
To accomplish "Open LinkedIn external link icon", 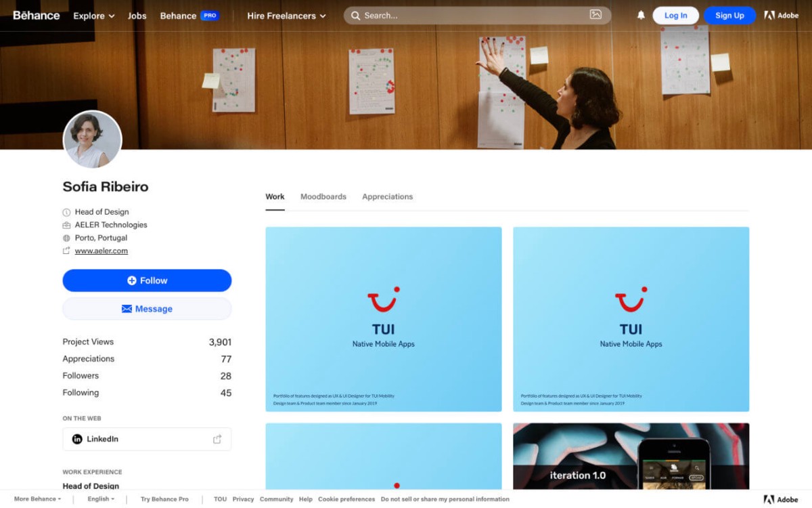I will point(217,439).
